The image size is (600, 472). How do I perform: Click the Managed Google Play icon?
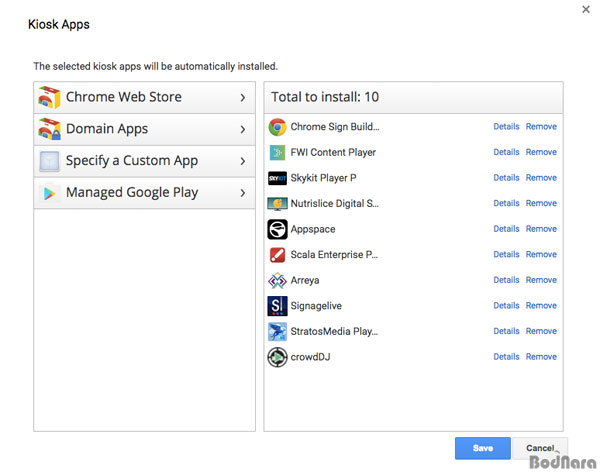click(x=49, y=193)
